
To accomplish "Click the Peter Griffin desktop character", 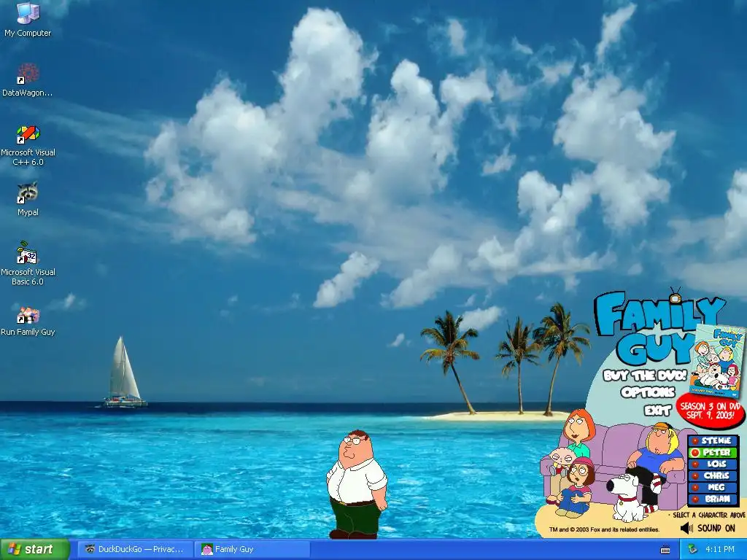I will [357, 484].
